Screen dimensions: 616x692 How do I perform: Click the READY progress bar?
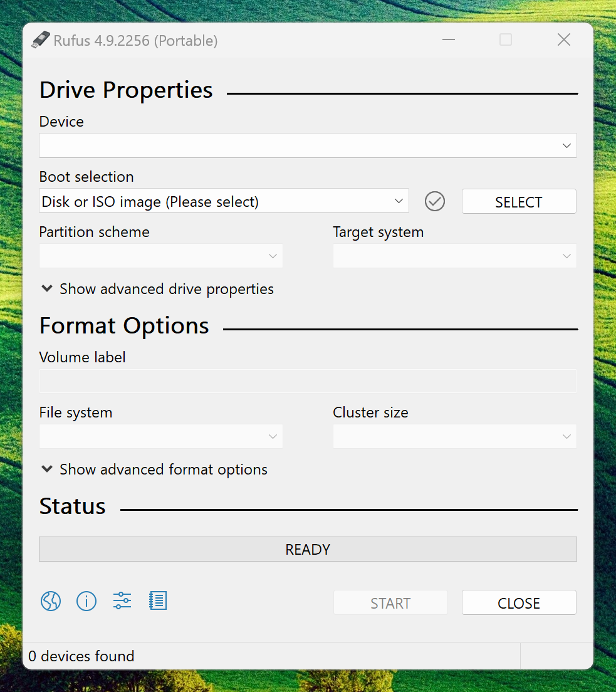[x=308, y=550]
